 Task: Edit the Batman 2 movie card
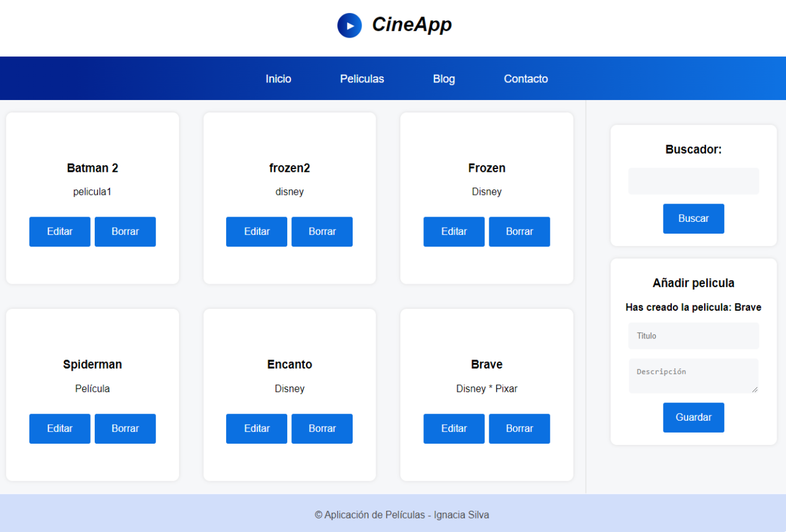point(60,231)
